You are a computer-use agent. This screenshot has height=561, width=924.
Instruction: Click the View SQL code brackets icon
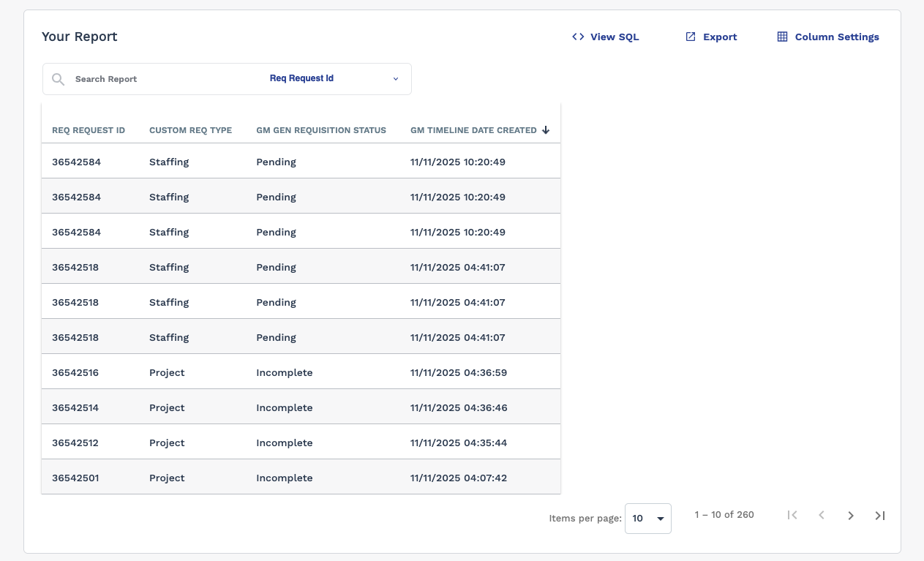coord(578,37)
